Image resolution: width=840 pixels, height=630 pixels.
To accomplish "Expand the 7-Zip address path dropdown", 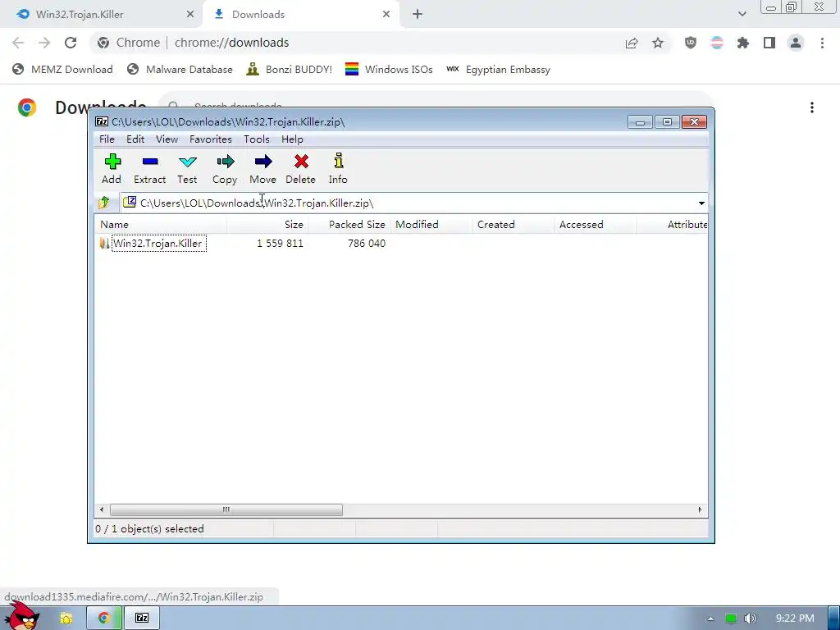I will 701,203.
